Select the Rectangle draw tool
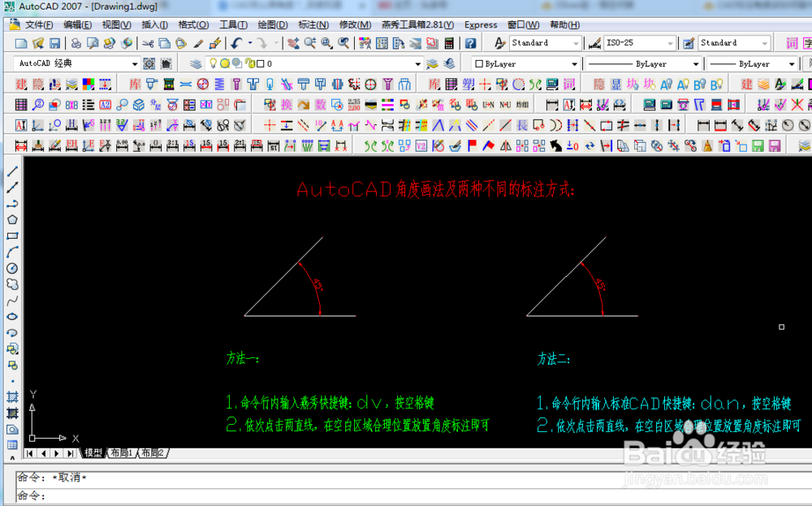This screenshot has height=506, width=812. click(12, 236)
